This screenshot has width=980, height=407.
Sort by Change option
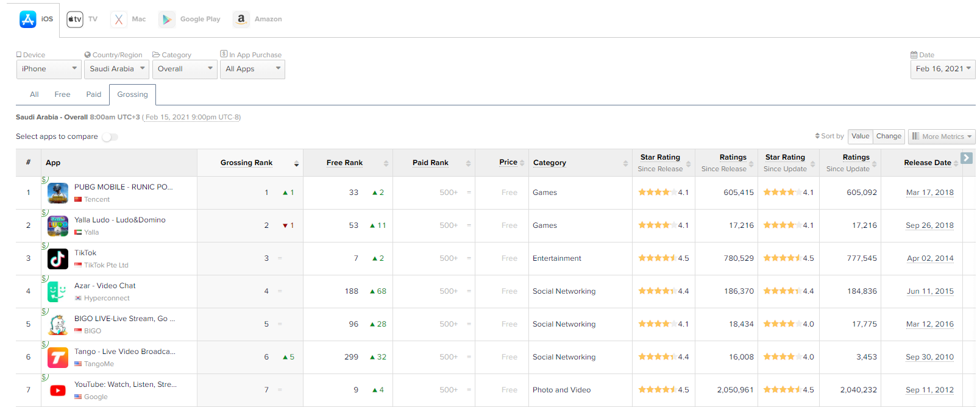889,136
